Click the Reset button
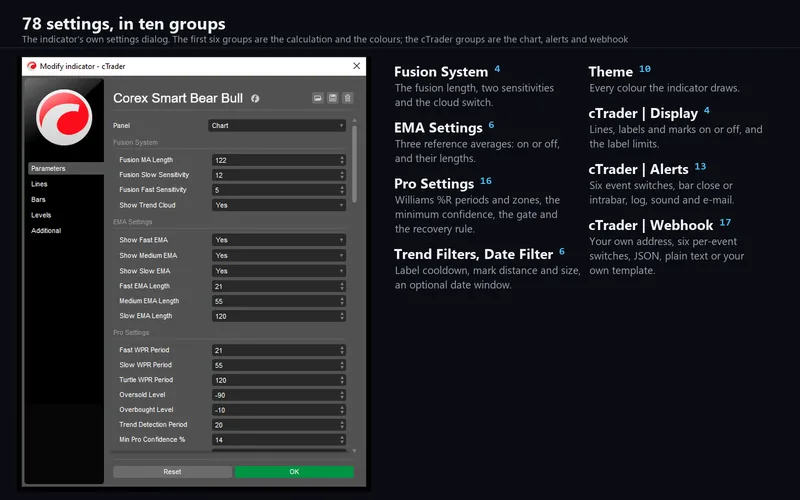This screenshot has height=500, width=800. coord(172,472)
